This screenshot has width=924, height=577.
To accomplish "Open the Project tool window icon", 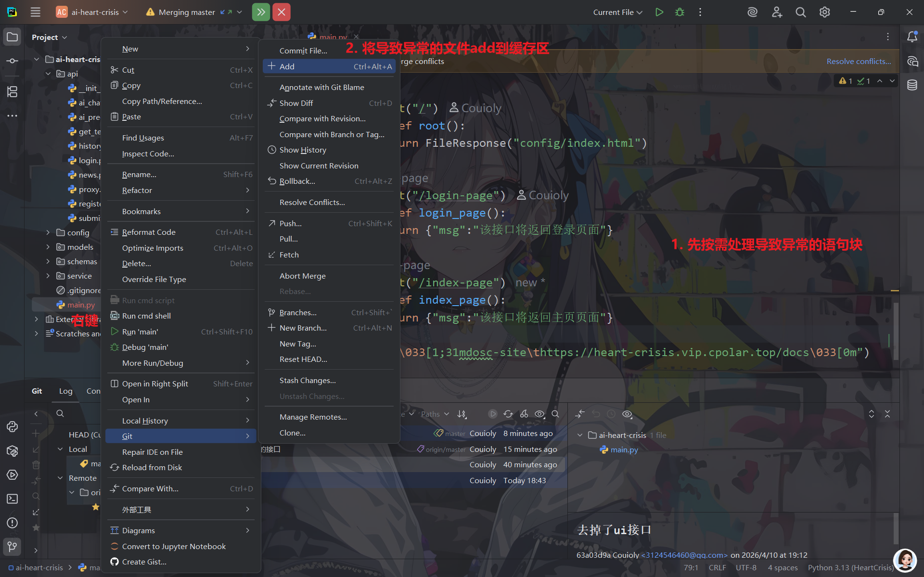I will 13,37.
